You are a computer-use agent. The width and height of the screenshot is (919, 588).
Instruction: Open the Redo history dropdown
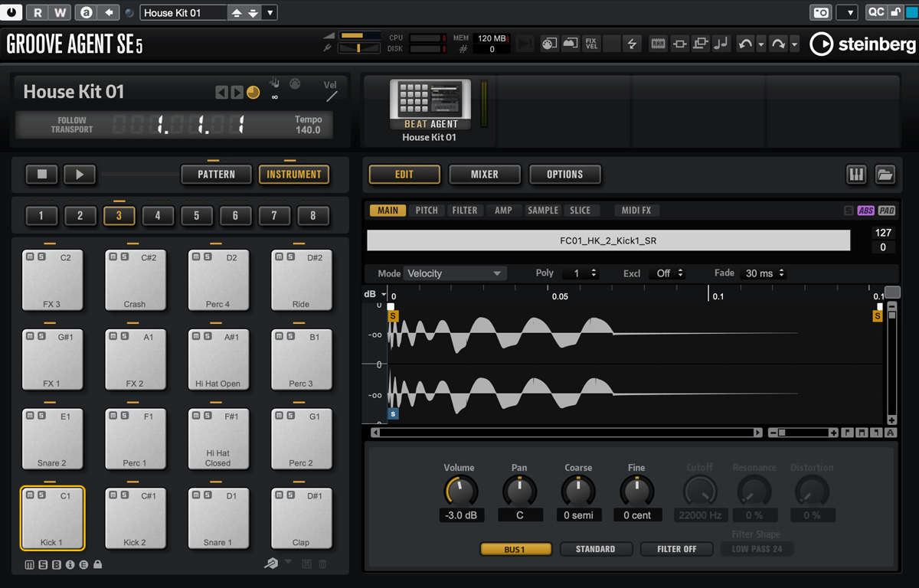794,44
